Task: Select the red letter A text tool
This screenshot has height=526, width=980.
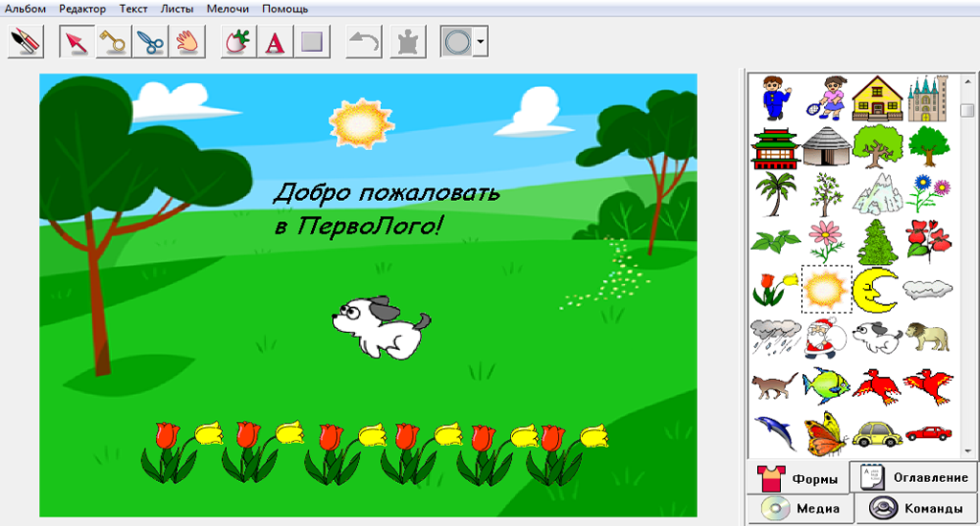Action: [x=275, y=42]
